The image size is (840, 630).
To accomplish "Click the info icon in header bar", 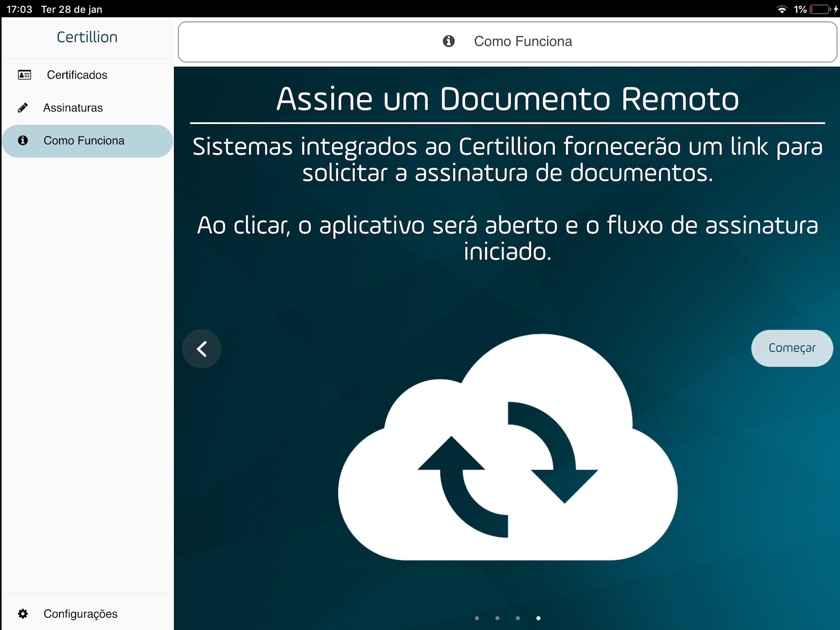I will pos(449,41).
